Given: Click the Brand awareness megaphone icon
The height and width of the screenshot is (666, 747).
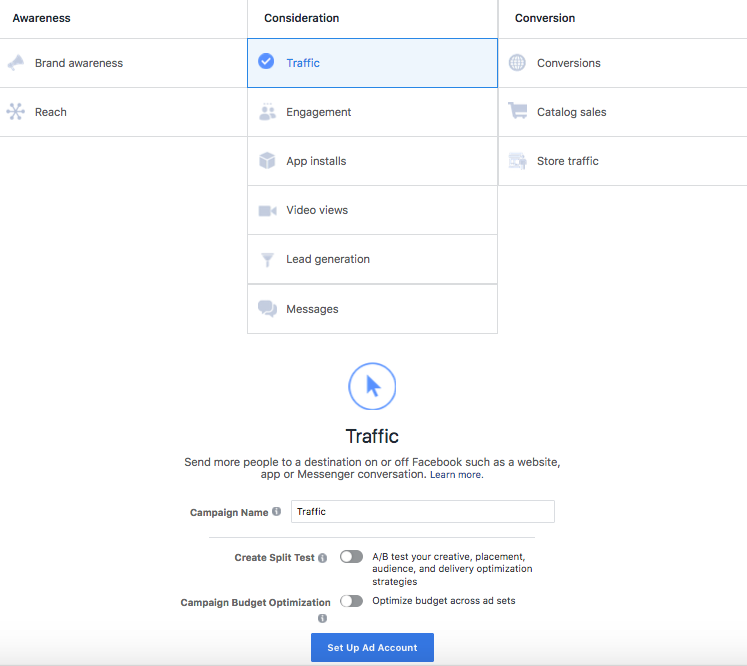Looking at the screenshot, I should (16, 63).
